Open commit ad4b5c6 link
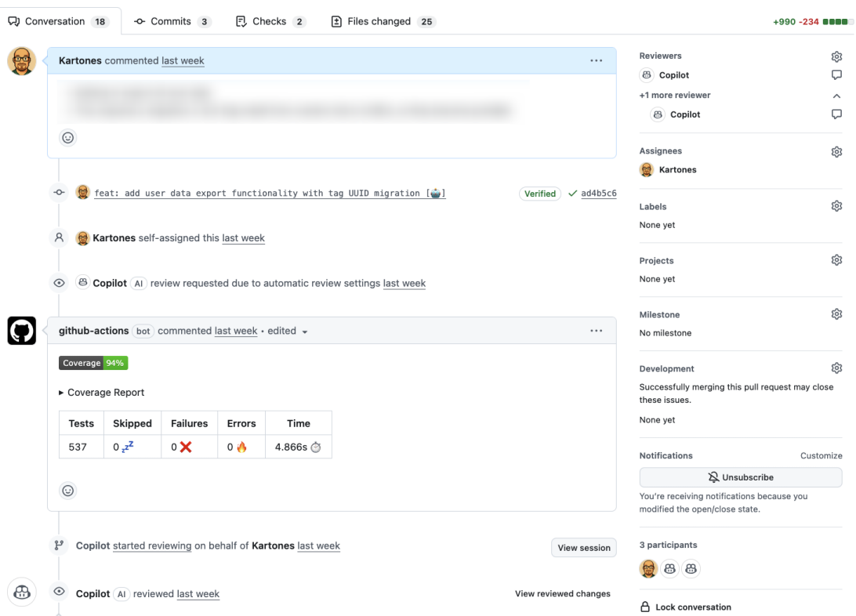 click(598, 194)
